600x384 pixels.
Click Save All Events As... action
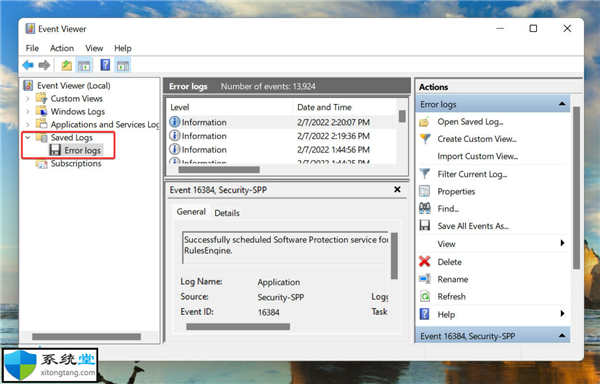473,226
